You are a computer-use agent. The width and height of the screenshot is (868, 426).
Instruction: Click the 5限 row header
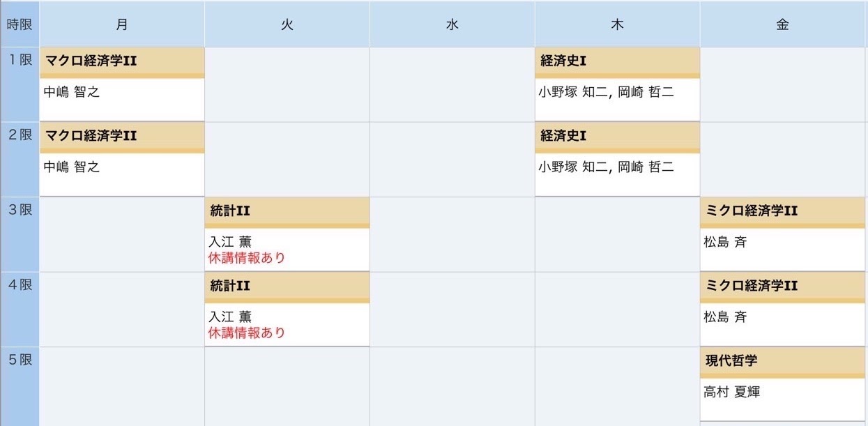pyautogui.click(x=20, y=386)
